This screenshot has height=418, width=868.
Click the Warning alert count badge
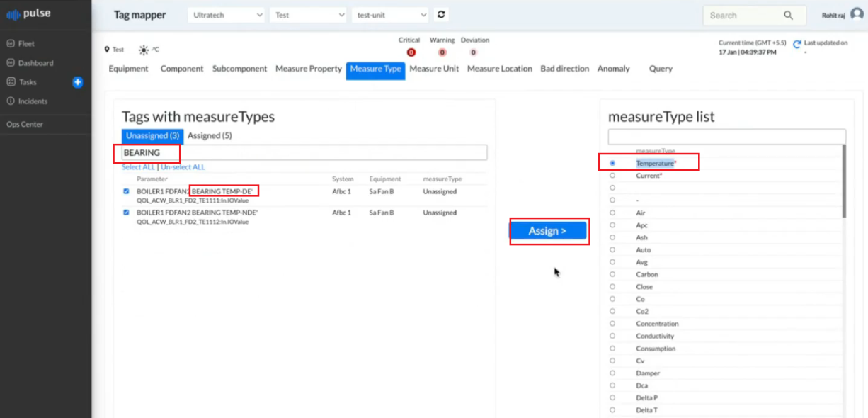click(x=442, y=52)
